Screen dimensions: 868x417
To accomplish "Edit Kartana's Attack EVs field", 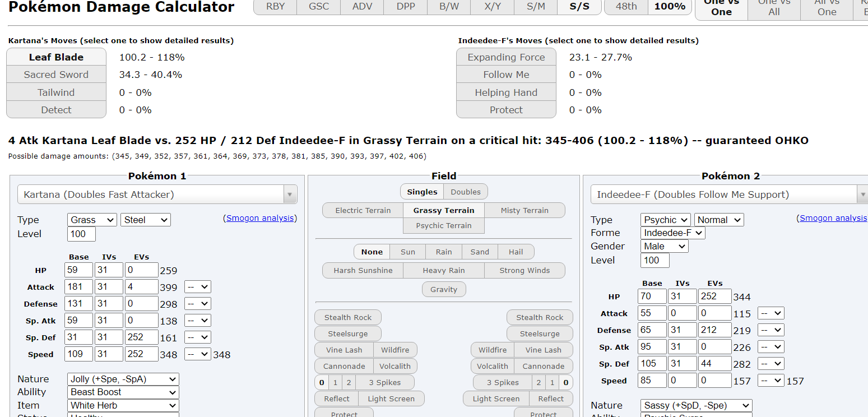I will (x=142, y=287).
